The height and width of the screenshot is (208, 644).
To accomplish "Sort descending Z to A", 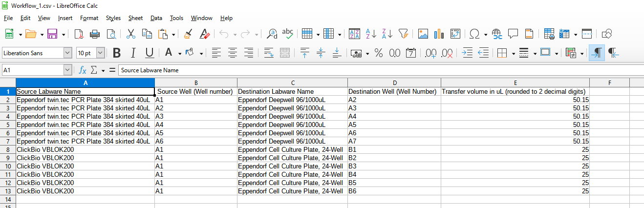I will coord(387,34).
